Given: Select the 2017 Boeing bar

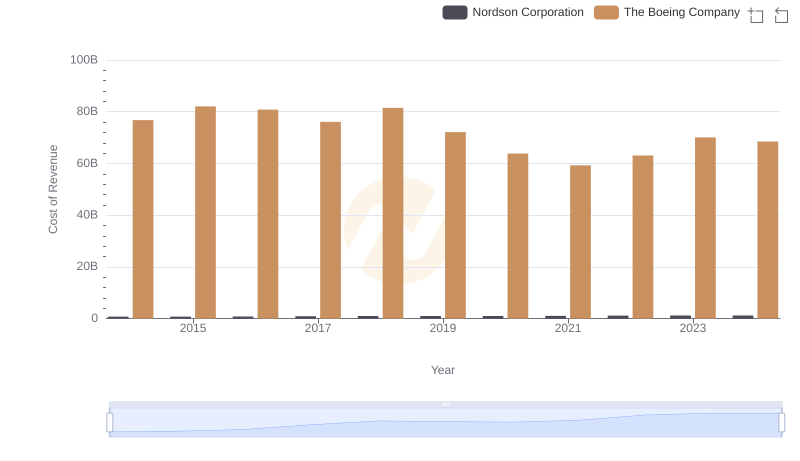Looking at the screenshot, I should (x=331, y=220).
